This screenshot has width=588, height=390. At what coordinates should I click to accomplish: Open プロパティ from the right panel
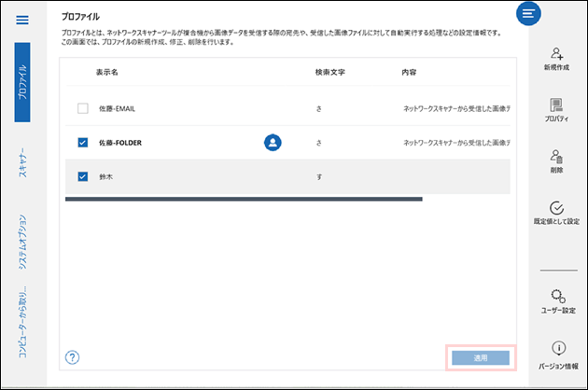(x=557, y=105)
